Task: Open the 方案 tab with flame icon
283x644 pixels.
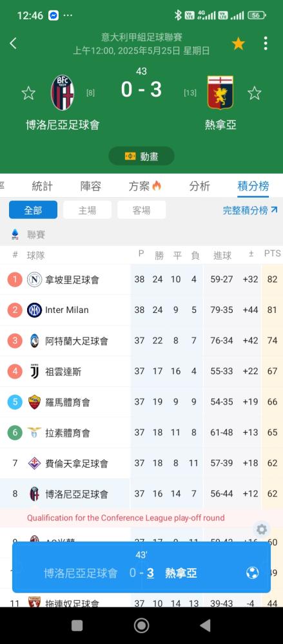Action: (x=145, y=187)
